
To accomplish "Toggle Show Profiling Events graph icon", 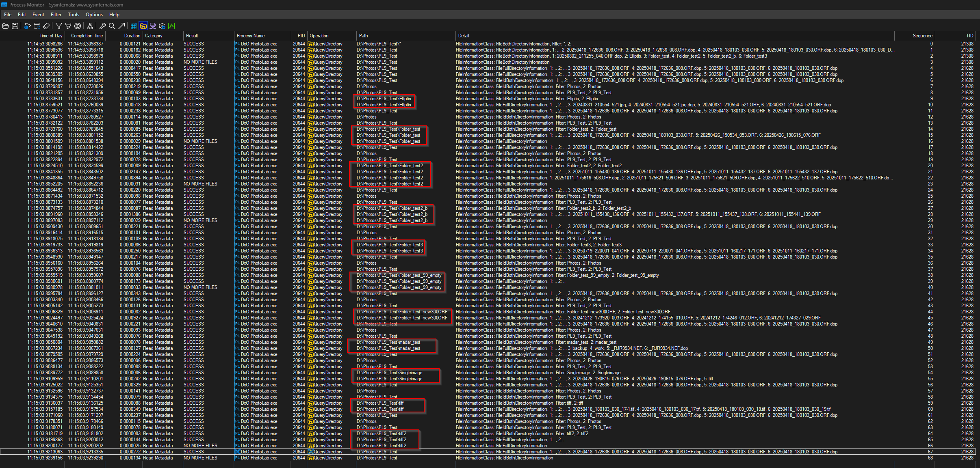I will click(171, 26).
